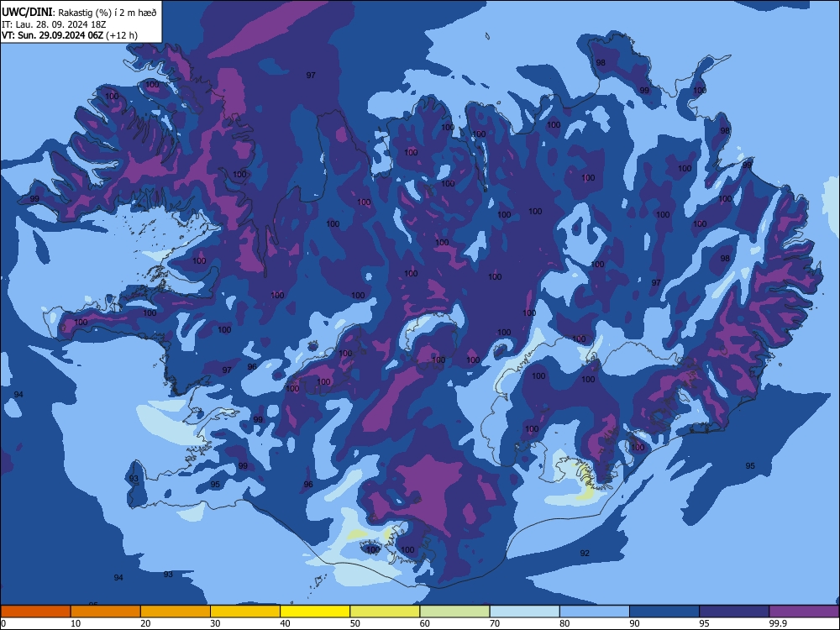Choose the pale blue 70–80 legend swatch
Screen dimensions: 840x630
524,612
